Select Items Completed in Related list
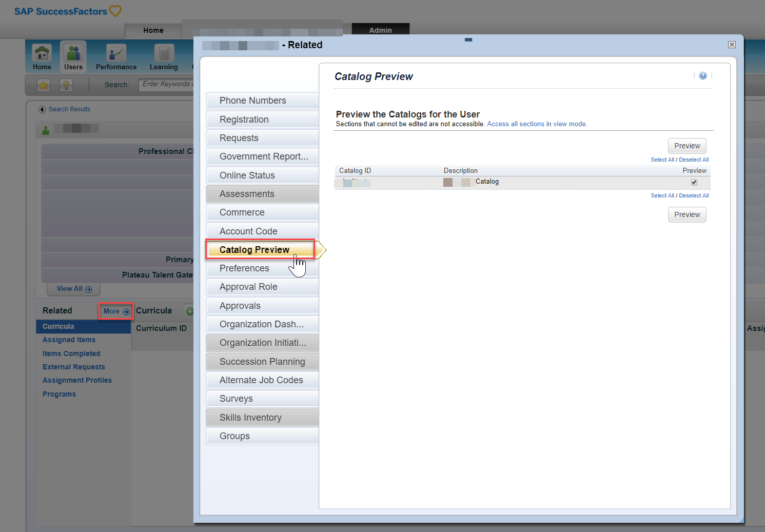765x532 pixels. pos(71,353)
